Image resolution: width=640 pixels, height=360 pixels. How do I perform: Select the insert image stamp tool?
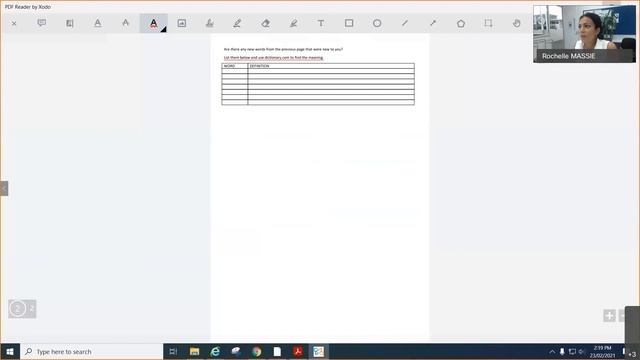(182, 23)
